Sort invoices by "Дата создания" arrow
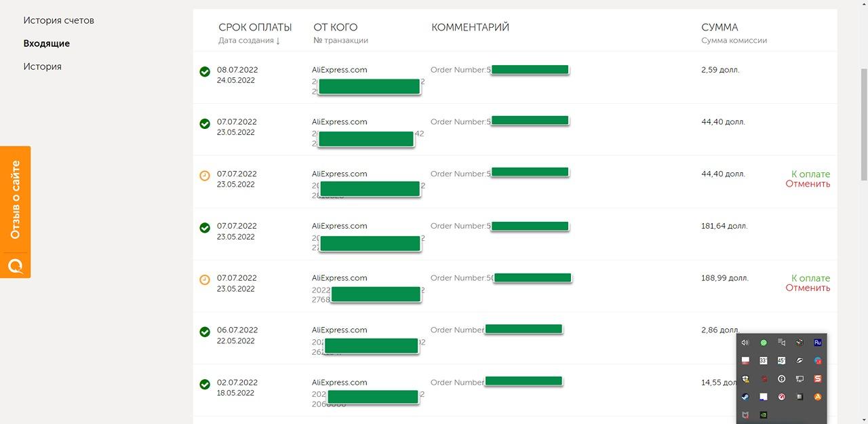Viewport: 868px width, 424px height. pyautogui.click(x=278, y=41)
